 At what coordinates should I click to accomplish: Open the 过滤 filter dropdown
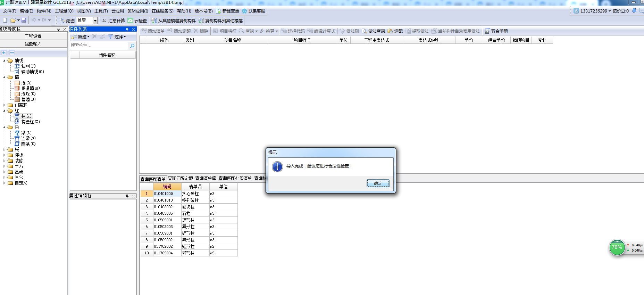117,36
